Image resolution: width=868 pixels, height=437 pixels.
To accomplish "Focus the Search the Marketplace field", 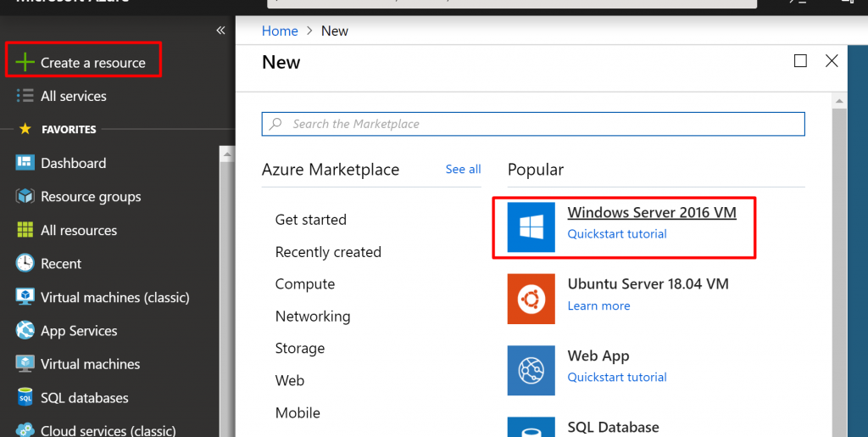I will coord(533,124).
